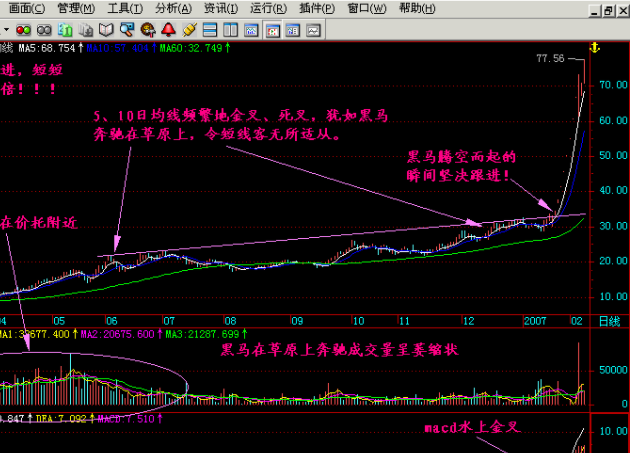Screen dimensions: 631x453
Task: Select the vertical split window layout icon
Action: [x=231, y=30]
